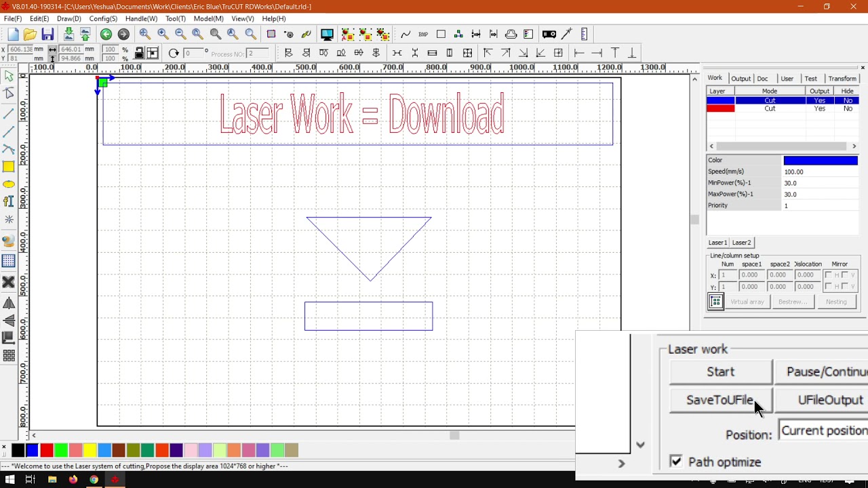Open the Model(M) menu
868x488 pixels.
pyautogui.click(x=208, y=19)
